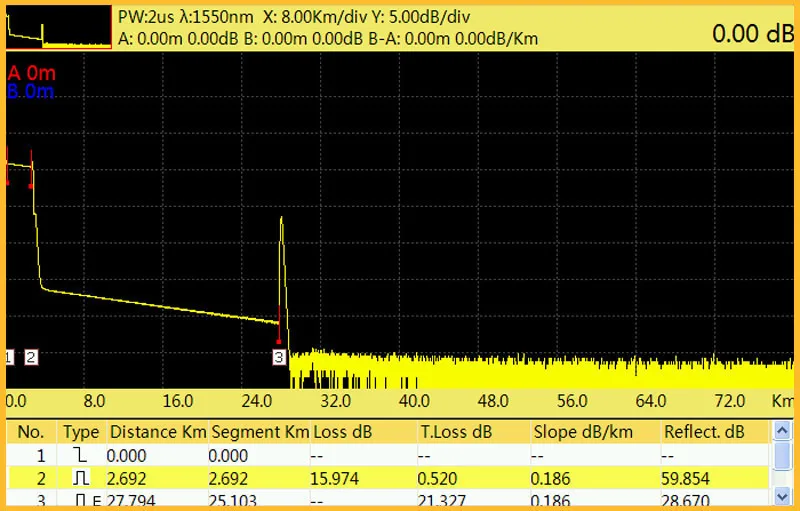Click the event table scroll up arrow

(782, 431)
